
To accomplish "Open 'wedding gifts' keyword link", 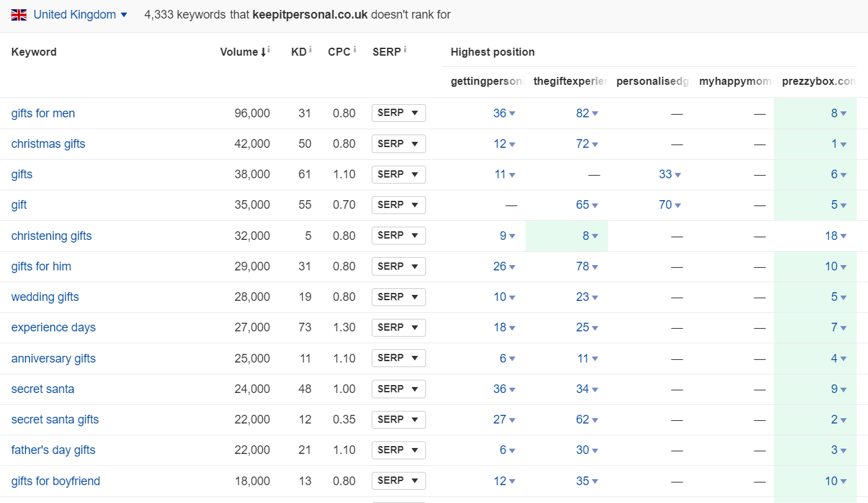I will point(45,297).
